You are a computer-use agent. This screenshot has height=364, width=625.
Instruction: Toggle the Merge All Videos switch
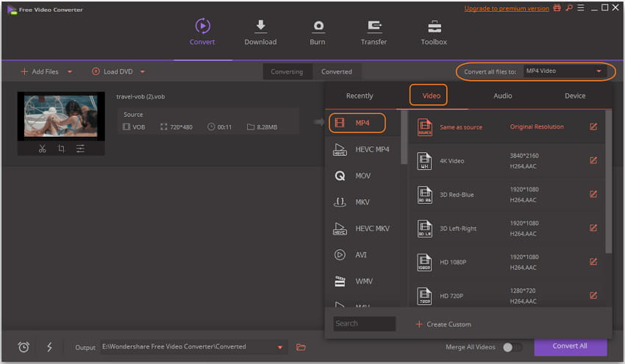512,347
